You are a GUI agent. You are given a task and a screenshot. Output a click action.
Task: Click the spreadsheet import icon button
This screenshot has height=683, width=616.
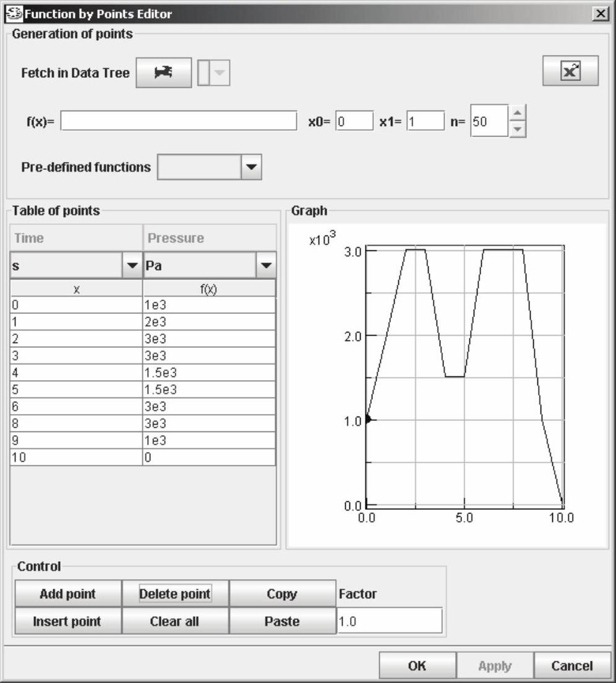click(x=570, y=71)
